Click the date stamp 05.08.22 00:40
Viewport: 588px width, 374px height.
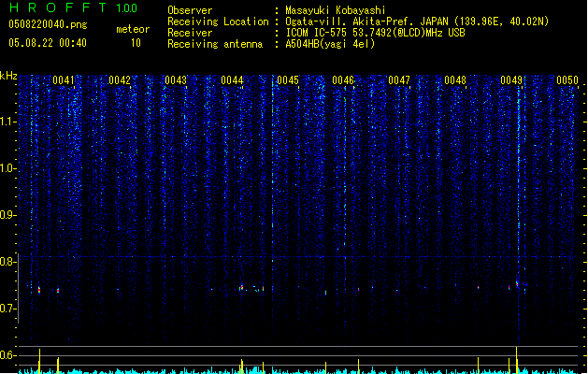pos(48,43)
